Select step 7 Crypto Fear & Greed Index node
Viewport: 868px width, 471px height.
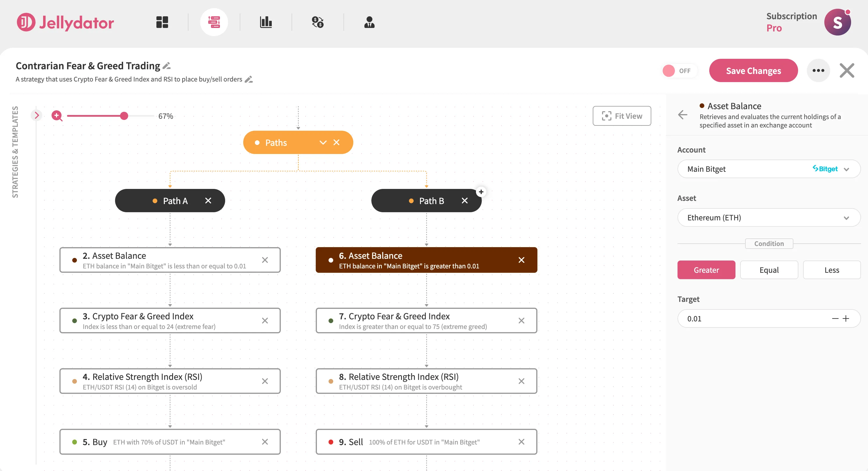point(426,321)
